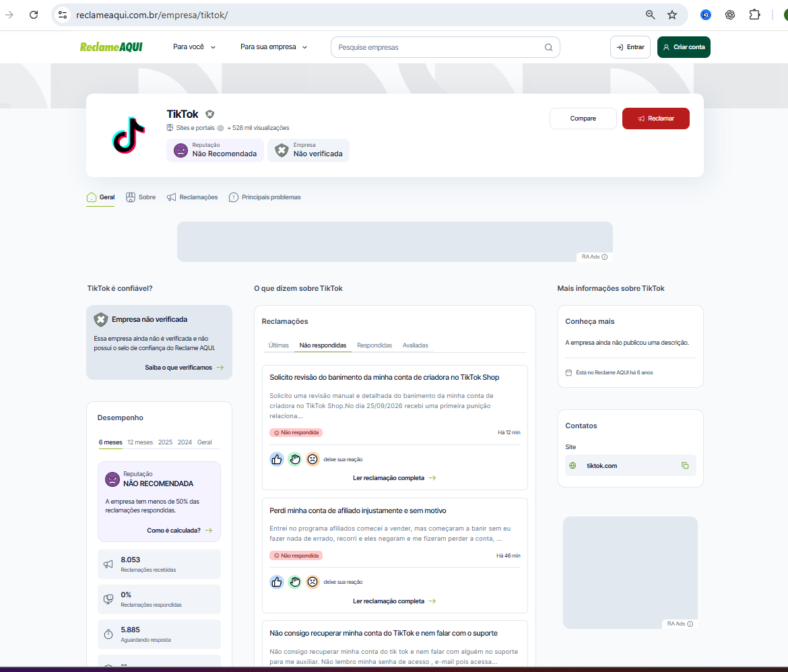
Task: Open the Principais problemas tab
Action: [x=265, y=197]
